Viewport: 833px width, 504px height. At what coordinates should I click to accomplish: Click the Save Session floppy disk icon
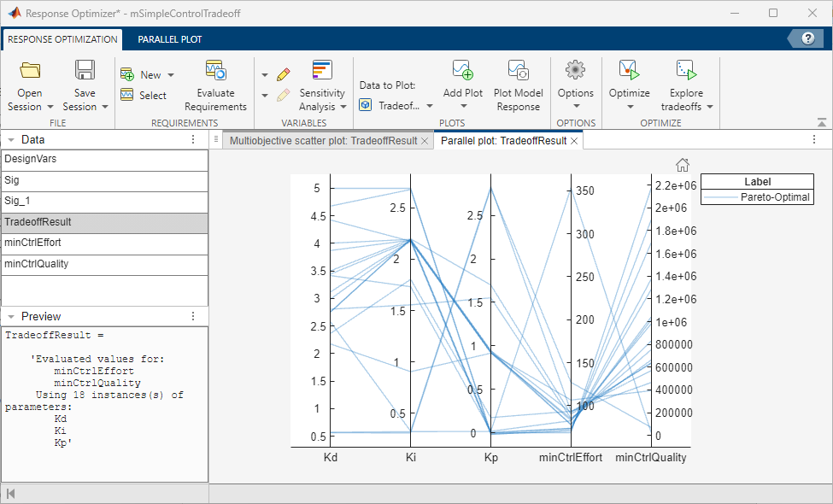85,72
